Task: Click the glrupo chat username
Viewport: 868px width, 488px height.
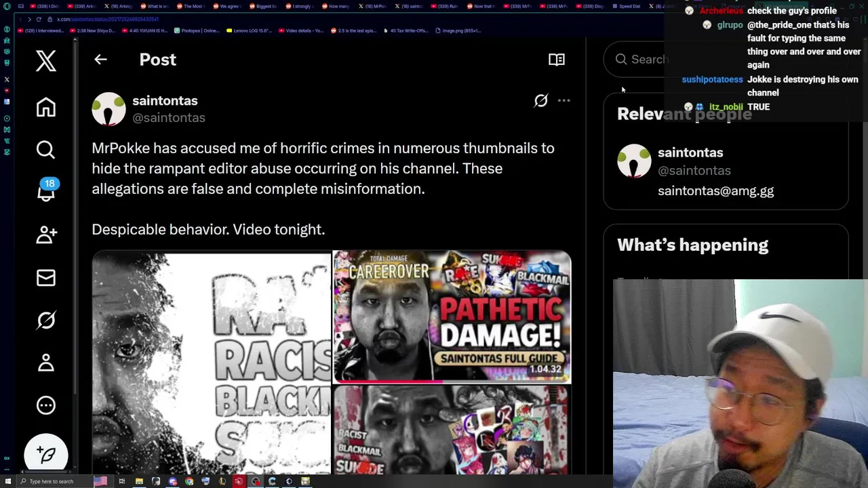Action: coord(730,25)
